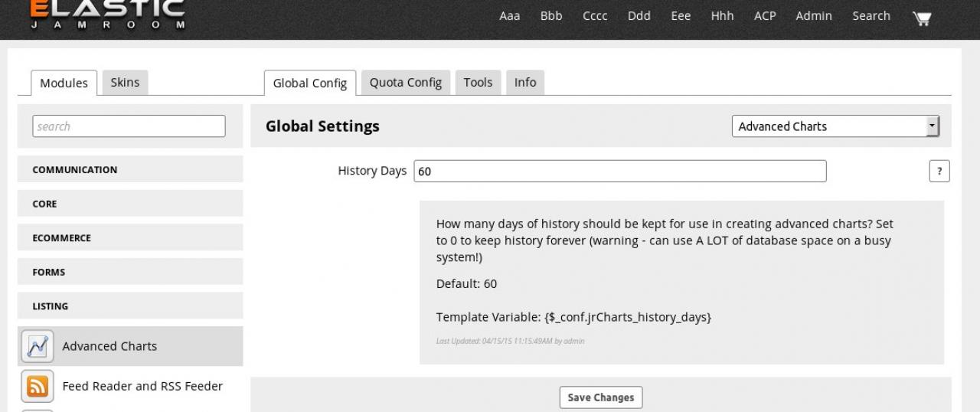Focus the module search field
This screenshot has width=980, height=412.
click(129, 126)
